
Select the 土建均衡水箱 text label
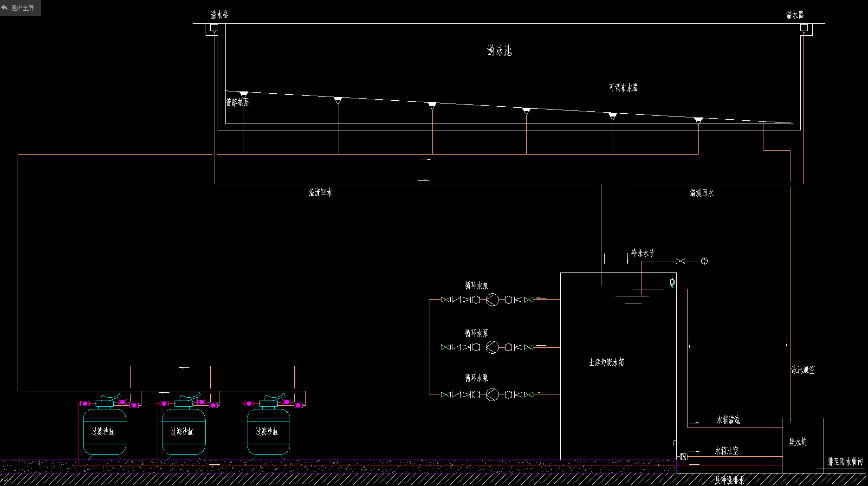[x=606, y=363]
